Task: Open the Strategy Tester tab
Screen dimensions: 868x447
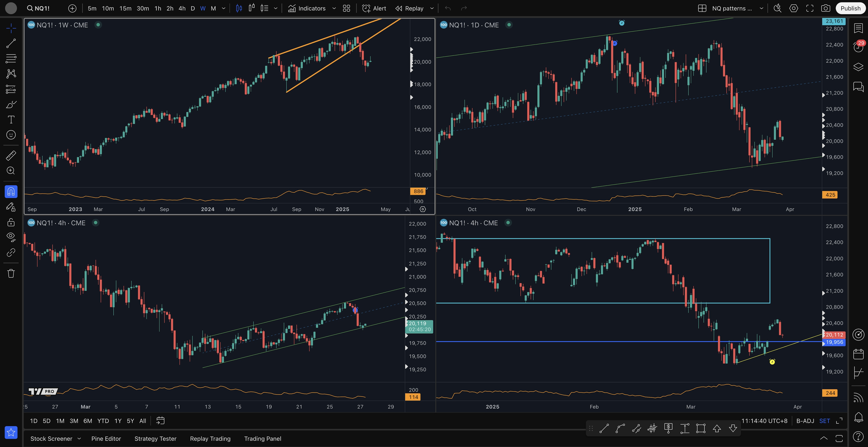Action: [x=155, y=439]
